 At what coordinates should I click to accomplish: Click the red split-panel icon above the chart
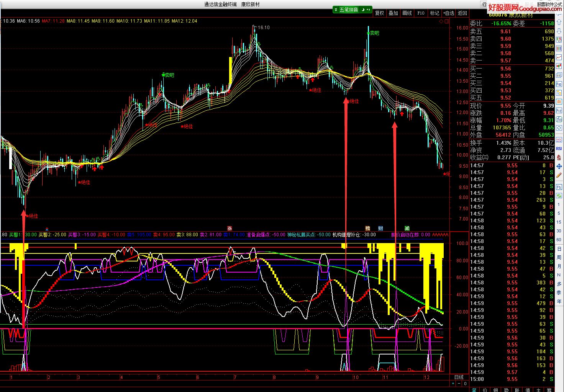(447, 21)
